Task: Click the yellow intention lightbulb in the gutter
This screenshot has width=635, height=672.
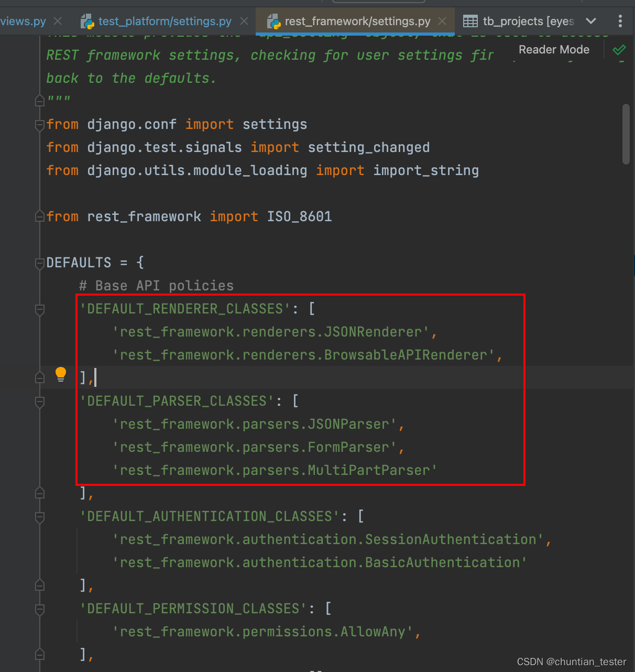Action: (x=61, y=374)
